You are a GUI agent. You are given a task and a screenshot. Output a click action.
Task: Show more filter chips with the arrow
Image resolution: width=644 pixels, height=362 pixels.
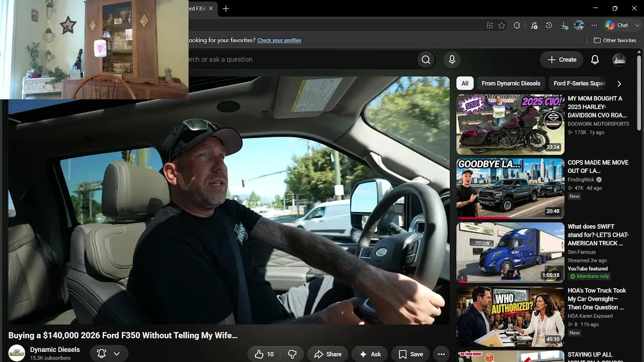point(619,83)
